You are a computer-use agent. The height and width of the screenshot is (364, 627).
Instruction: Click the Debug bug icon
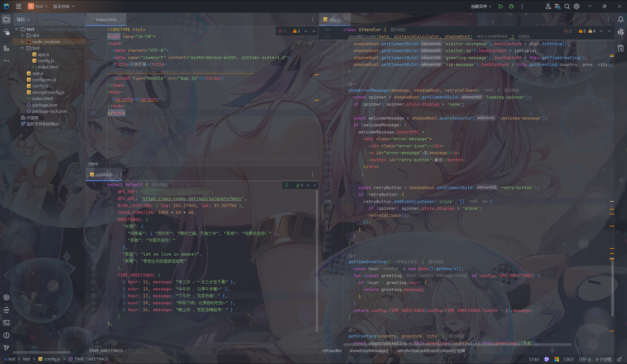511,6
